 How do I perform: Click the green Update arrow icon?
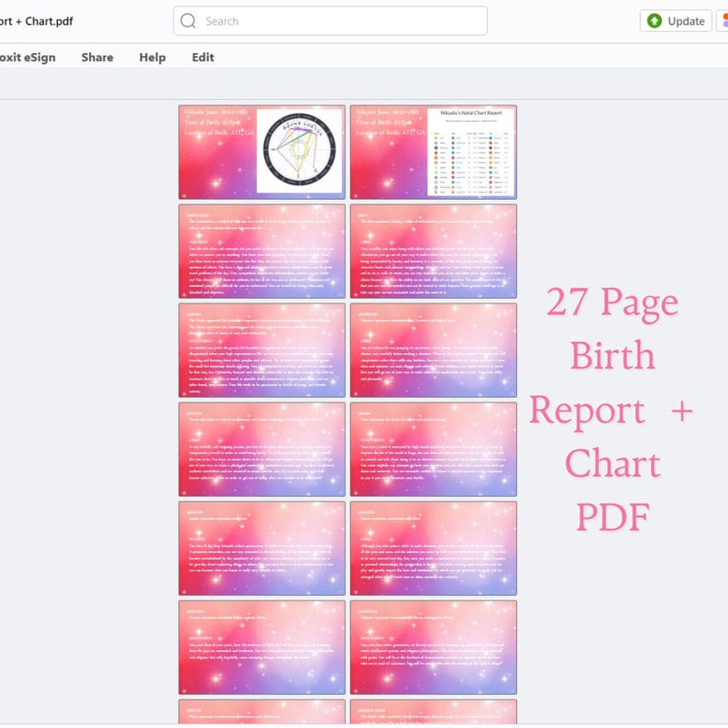click(x=654, y=21)
